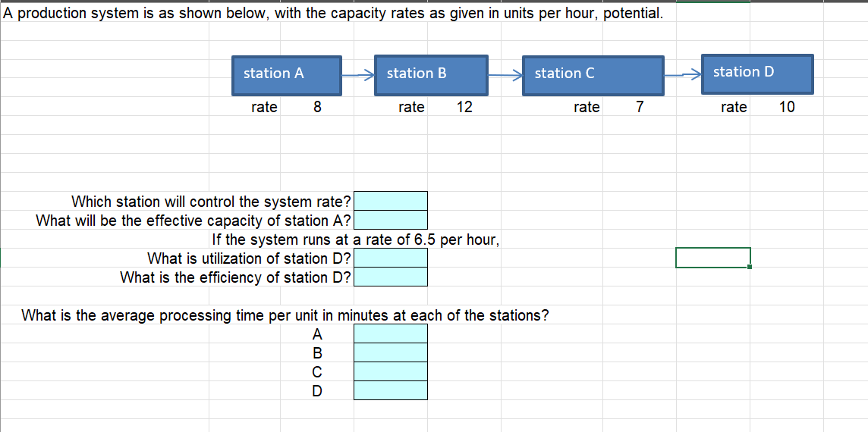This screenshot has width=868, height=432.
Task: Click answer cell for utilization of station D
Action: coord(391,258)
